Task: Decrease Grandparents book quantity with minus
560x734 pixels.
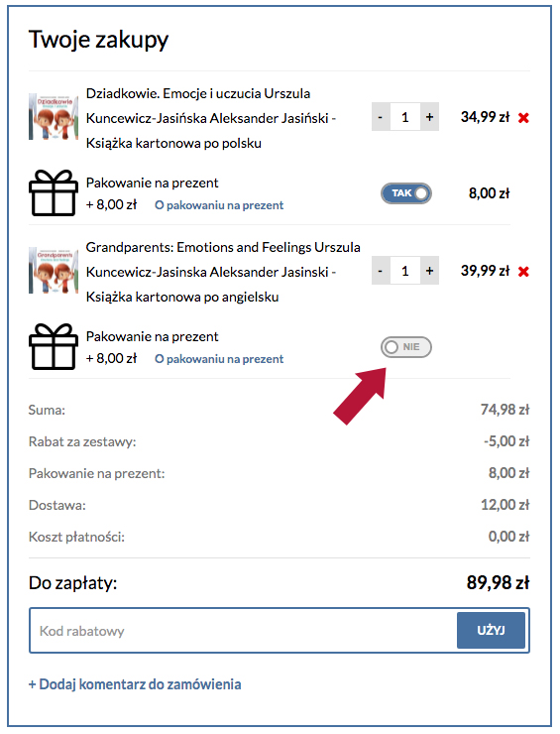Action: click(x=381, y=270)
